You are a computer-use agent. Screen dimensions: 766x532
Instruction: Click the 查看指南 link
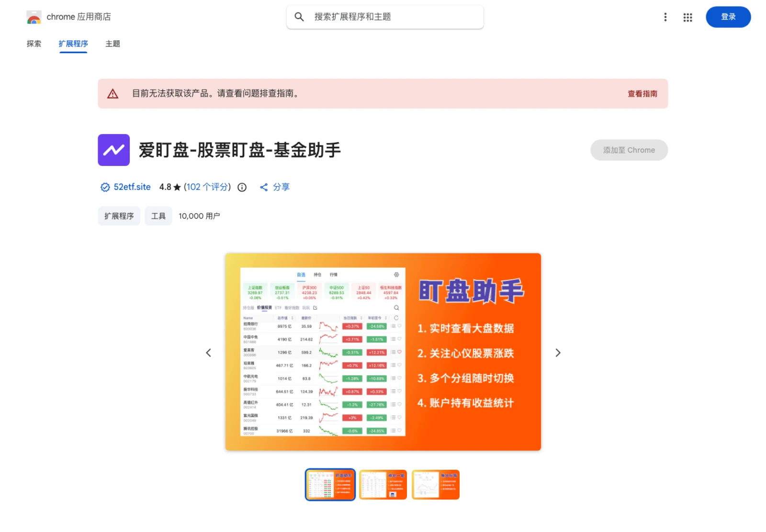[x=642, y=94]
